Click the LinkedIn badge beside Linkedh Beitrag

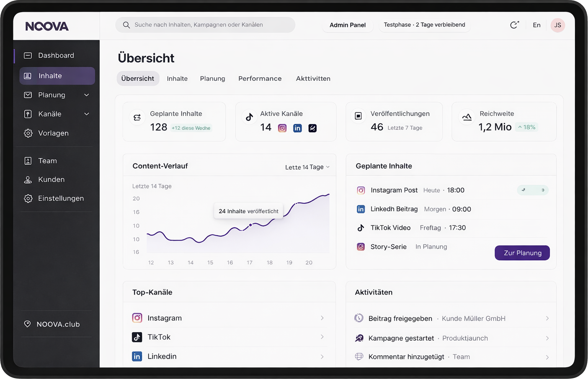tap(361, 209)
